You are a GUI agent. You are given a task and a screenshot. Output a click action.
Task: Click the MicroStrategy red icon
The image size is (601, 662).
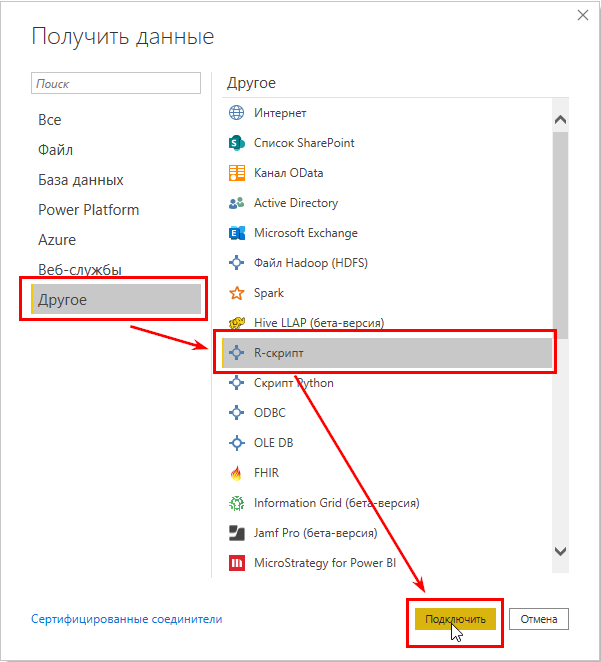tap(236, 563)
